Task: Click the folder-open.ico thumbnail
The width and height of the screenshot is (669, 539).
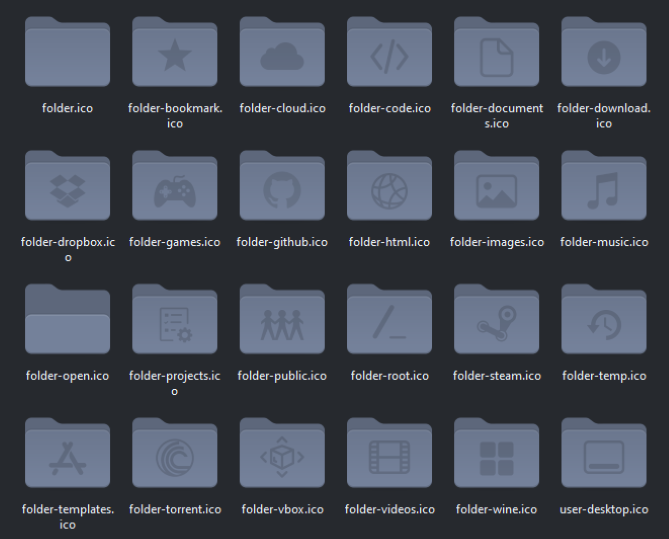Action: (x=67, y=323)
